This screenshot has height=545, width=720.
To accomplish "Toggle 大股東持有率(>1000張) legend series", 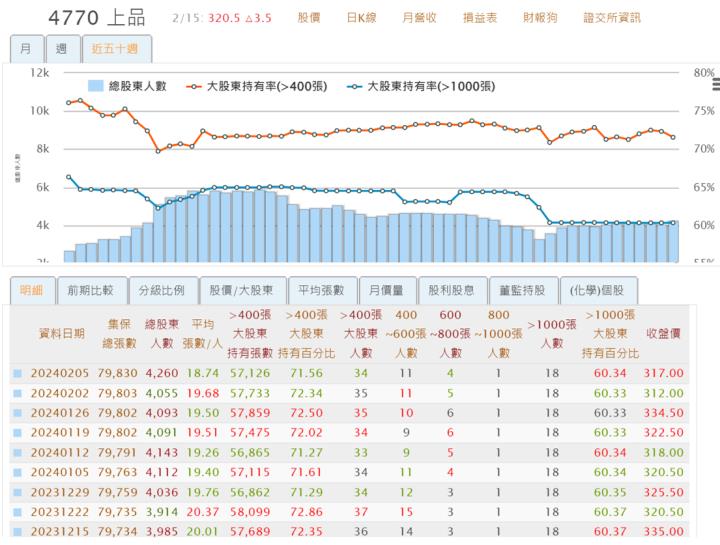I will pyautogui.click(x=421, y=86).
